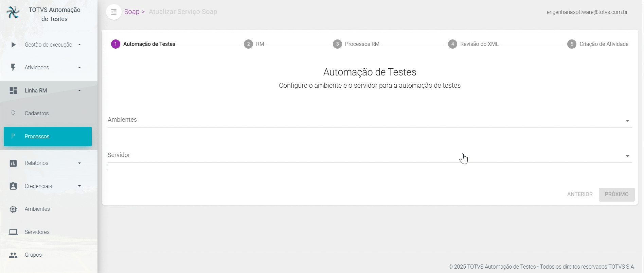The height and width of the screenshot is (273, 644).
Task: Click the Servidor select field
Action: point(370,155)
